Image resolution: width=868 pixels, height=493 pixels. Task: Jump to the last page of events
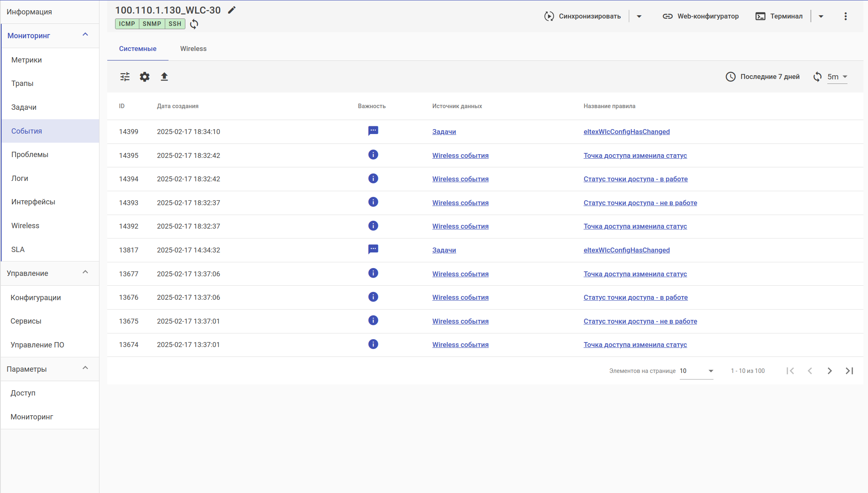tap(849, 371)
